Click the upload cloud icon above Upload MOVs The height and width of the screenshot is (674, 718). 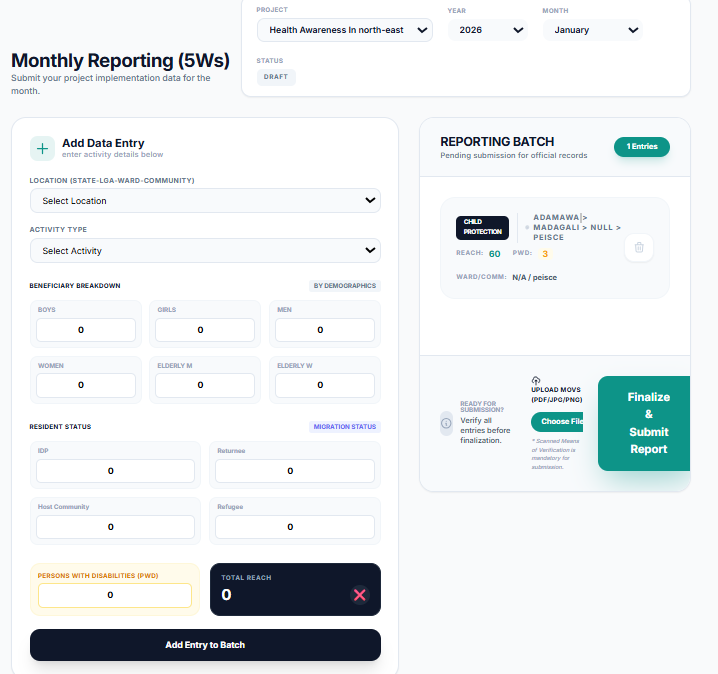point(536,380)
